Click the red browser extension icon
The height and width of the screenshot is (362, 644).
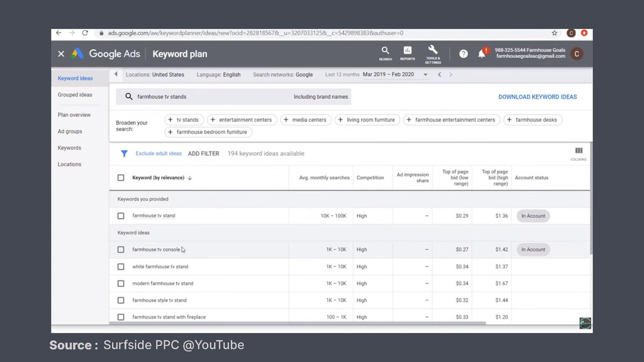[584, 33]
